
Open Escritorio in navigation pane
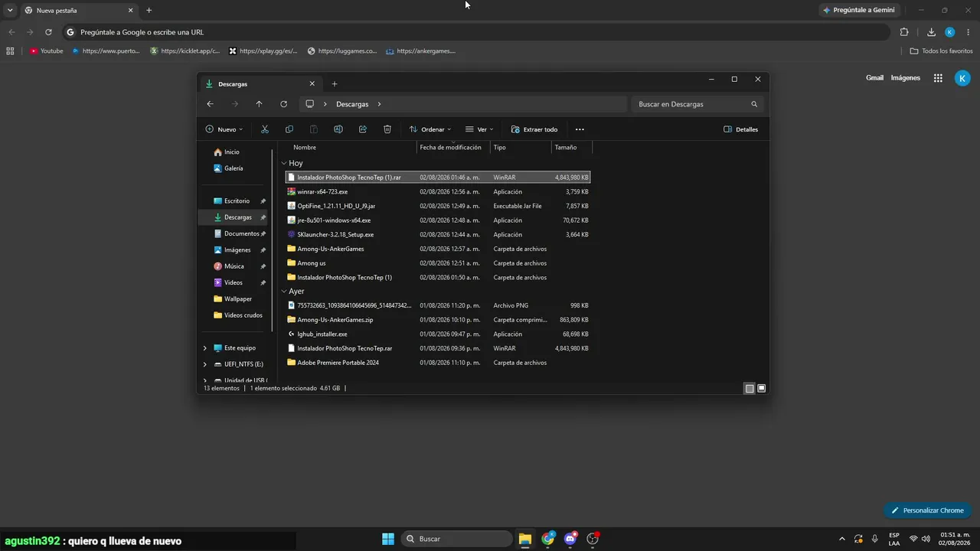[237, 201]
